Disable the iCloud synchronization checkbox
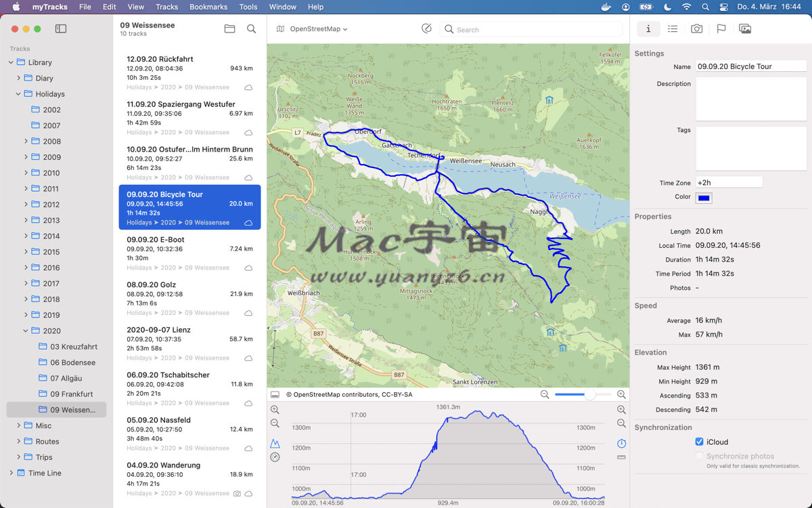The width and height of the screenshot is (812, 508). point(699,442)
